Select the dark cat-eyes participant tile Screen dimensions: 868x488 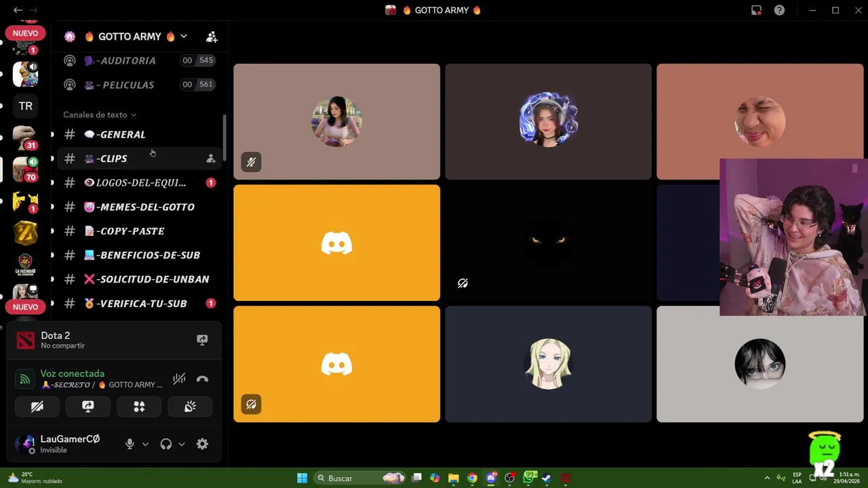point(548,243)
